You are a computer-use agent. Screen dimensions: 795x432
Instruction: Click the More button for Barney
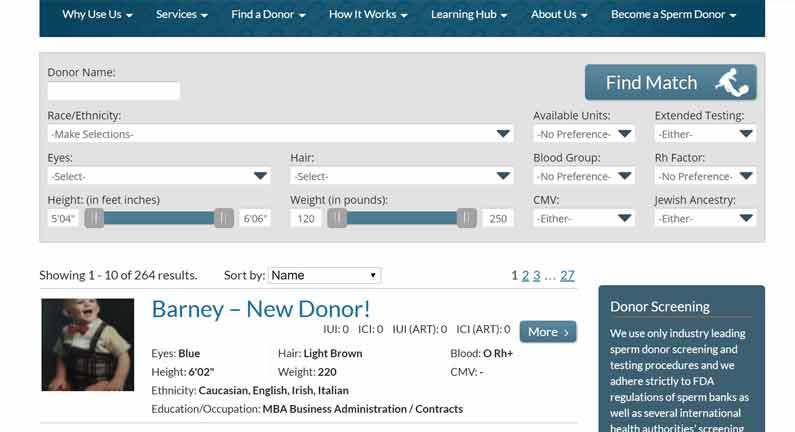coord(548,332)
